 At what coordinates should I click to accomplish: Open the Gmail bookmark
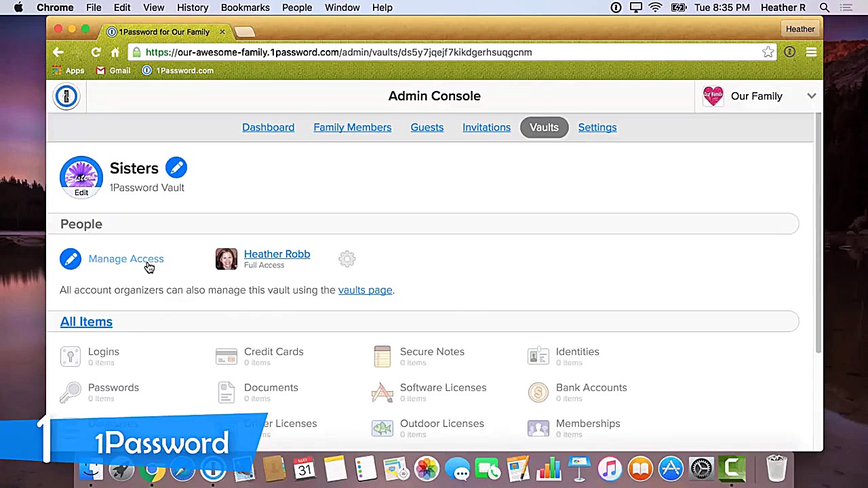point(113,70)
